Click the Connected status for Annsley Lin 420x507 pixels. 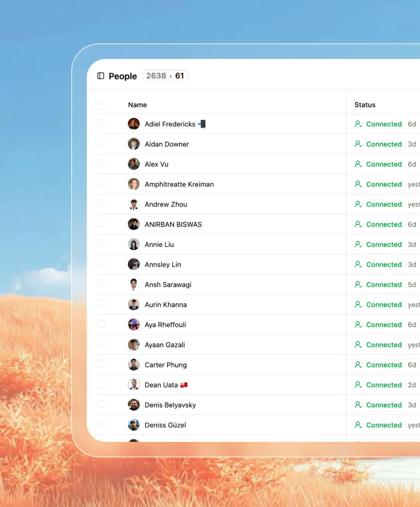coord(384,264)
